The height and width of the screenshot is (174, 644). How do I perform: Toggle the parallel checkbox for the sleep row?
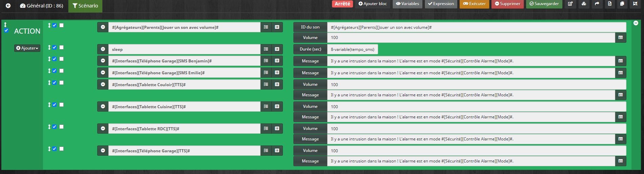[x=62, y=47]
